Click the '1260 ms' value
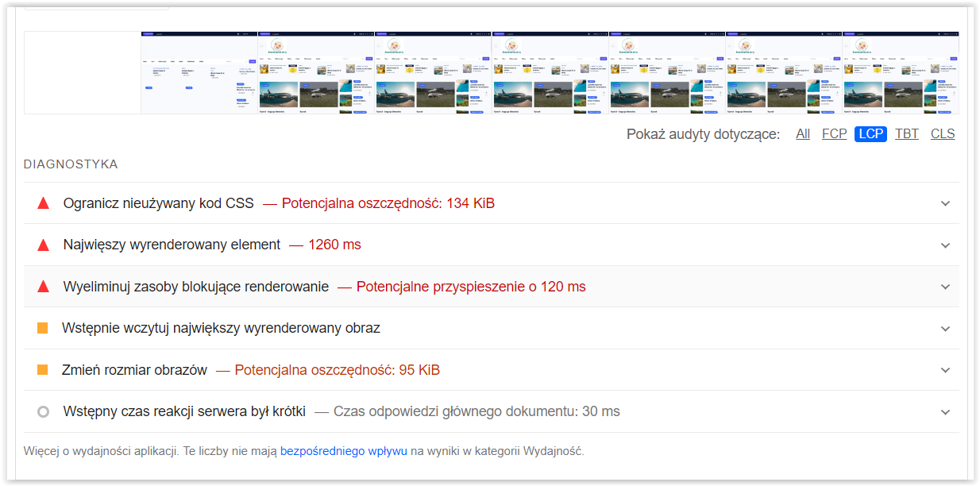This screenshot has height=486, width=980. pyautogui.click(x=335, y=245)
